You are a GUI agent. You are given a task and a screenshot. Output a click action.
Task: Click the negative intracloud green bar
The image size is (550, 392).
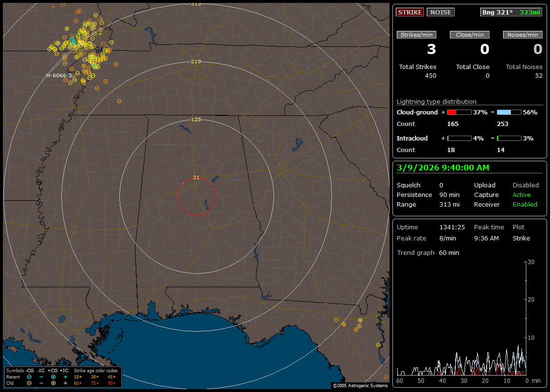[x=509, y=138]
